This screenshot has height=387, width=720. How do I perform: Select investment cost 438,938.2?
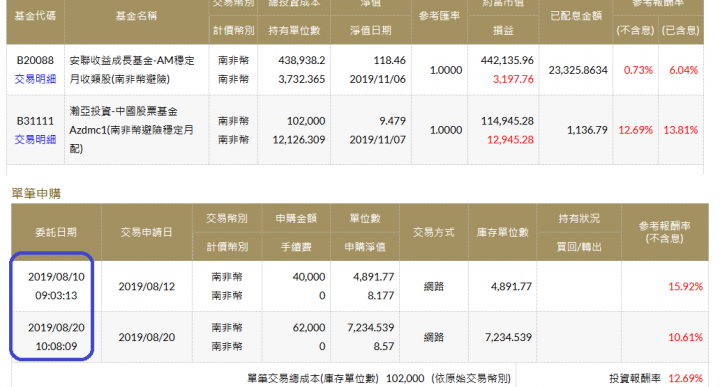[x=302, y=60]
